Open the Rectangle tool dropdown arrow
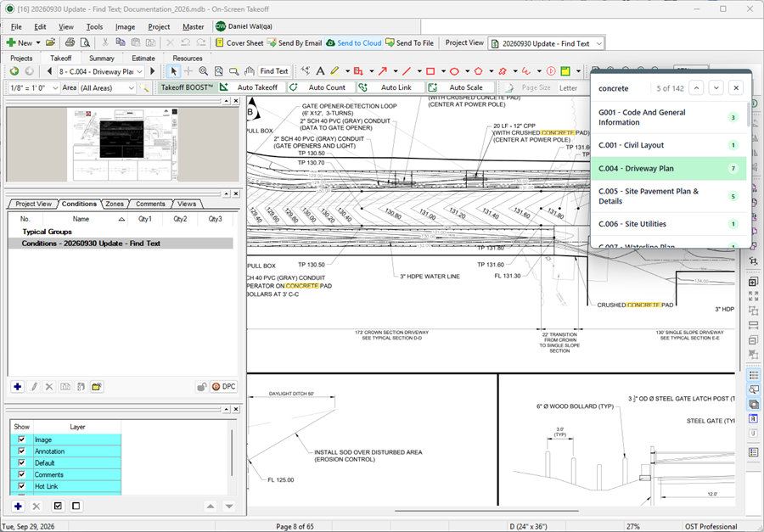Screen dimensions: 764x532 tap(443, 71)
